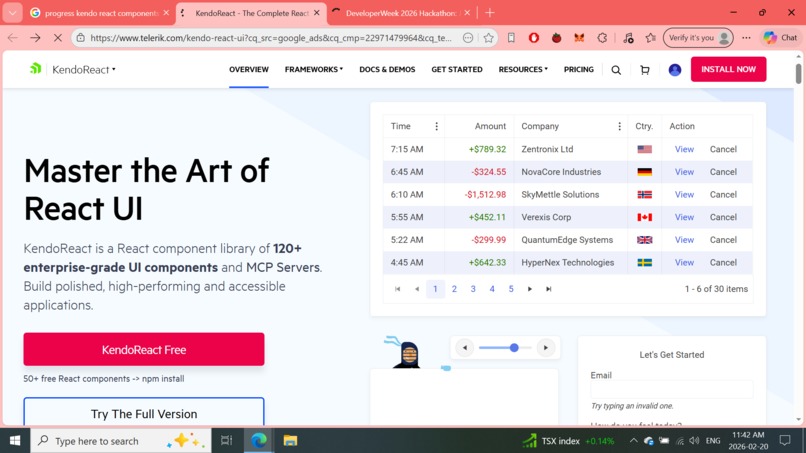Open Microsoft Edge from taskbar
This screenshot has width=806, height=453.
coord(259,441)
